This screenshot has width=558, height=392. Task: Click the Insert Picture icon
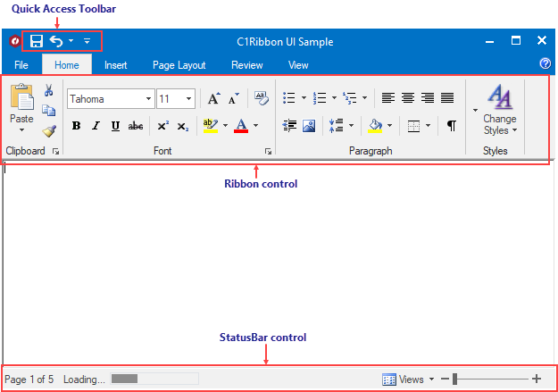(309, 126)
